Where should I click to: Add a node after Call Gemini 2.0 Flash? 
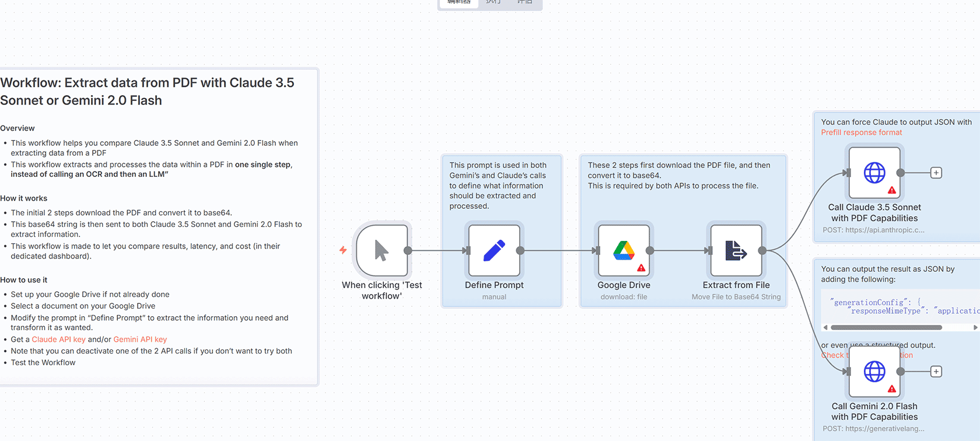(x=936, y=372)
